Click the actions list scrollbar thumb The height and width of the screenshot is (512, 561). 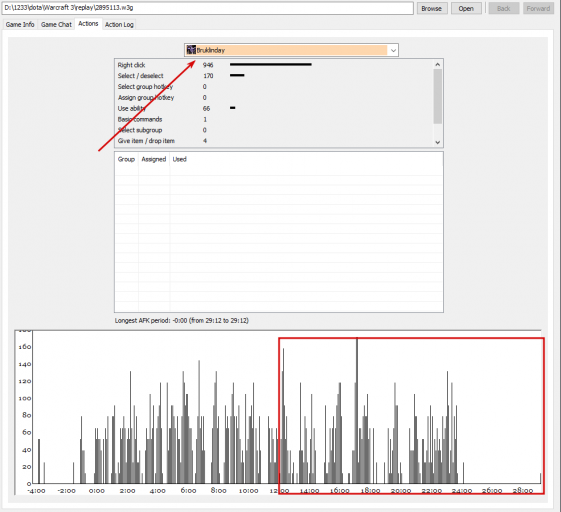click(x=438, y=97)
